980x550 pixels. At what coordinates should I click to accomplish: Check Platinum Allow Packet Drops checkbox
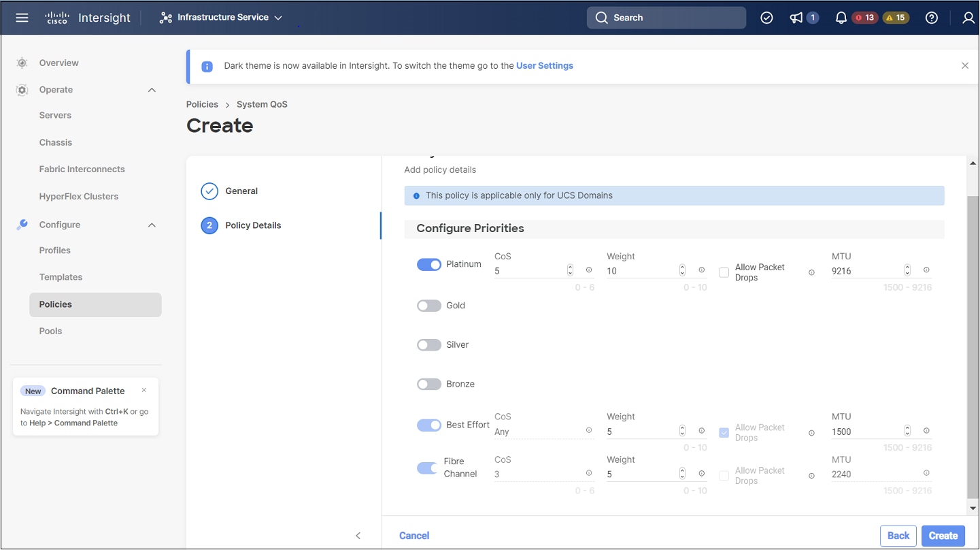point(724,272)
